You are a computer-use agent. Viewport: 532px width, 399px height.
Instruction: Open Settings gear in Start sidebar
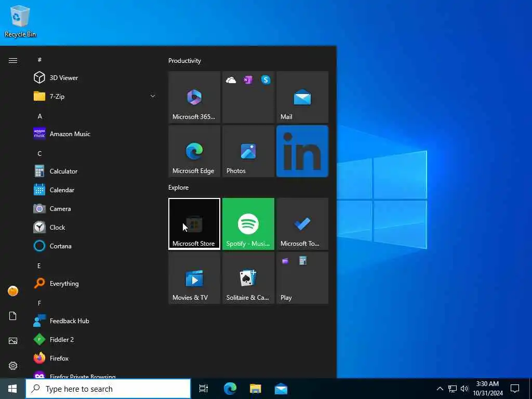click(13, 366)
